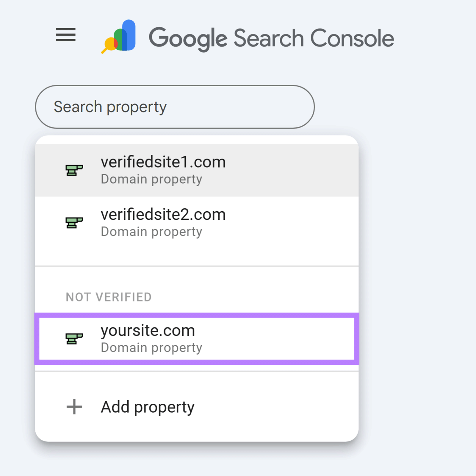Viewport: 476px width, 476px height.
Task: Click the Search Console magnifying glass logo element
Action: pyautogui.click(x=109, y=45)
